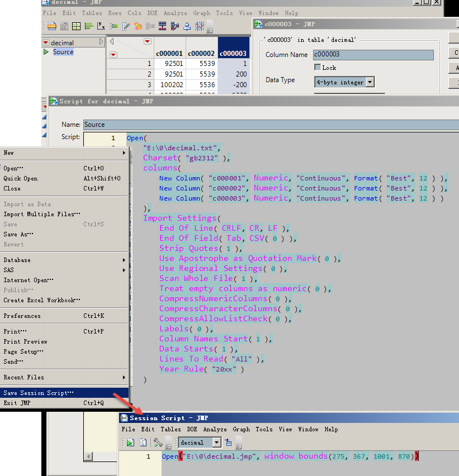The height and width of the screenshot is (476, 459).
Task: Choose Import Multiple Files from menu
Action: click(42, 214)
